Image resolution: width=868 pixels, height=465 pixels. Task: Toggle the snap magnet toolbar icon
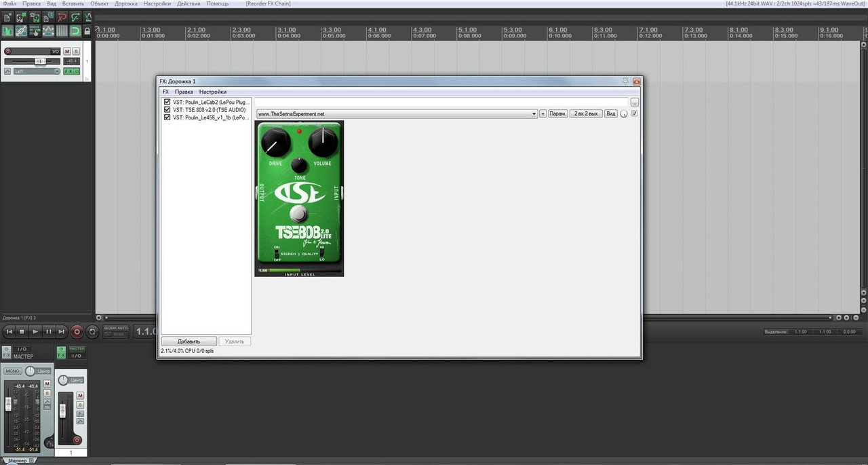(75, 31)
